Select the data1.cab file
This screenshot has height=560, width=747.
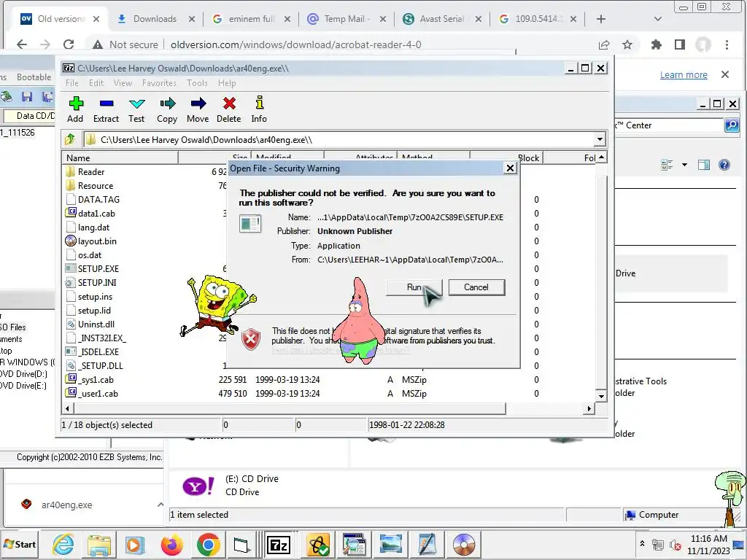click(96, 214)
